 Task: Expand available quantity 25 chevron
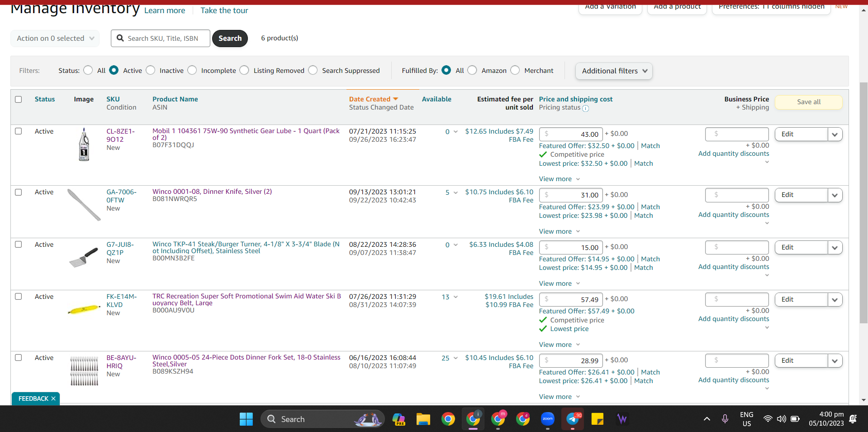(455, 358)
